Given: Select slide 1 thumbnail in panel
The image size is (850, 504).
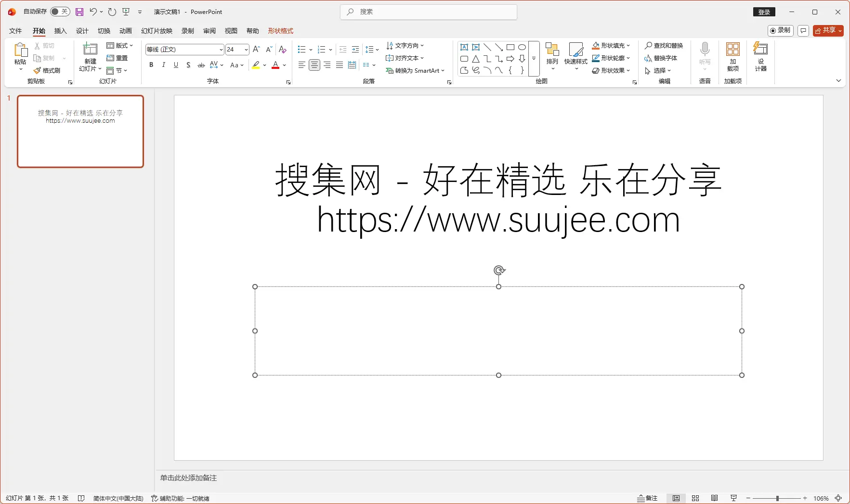Looking at the screenshot, I should tap(80, 131).
